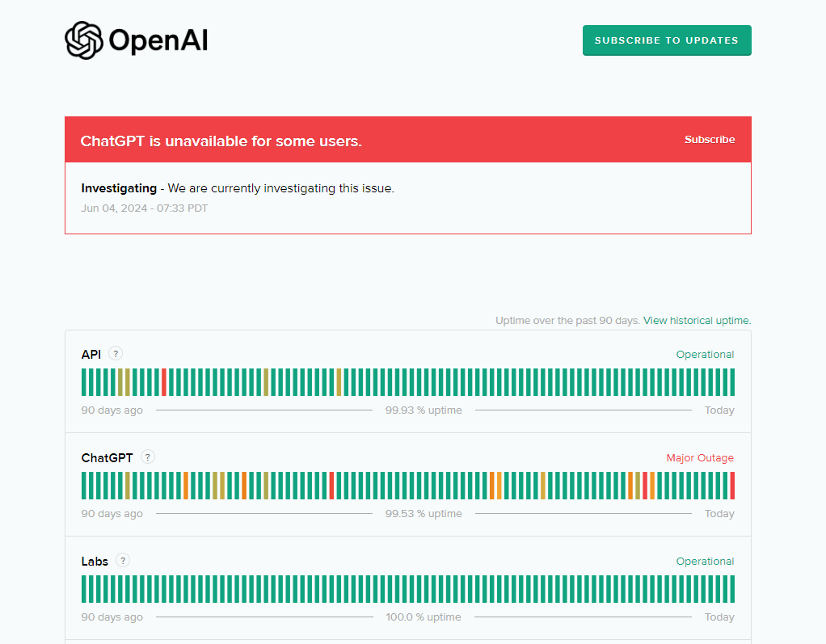826x644 pixels.
Task: Open the 'ChatGPT is unavailable for some users' incident
Action: 221,141
